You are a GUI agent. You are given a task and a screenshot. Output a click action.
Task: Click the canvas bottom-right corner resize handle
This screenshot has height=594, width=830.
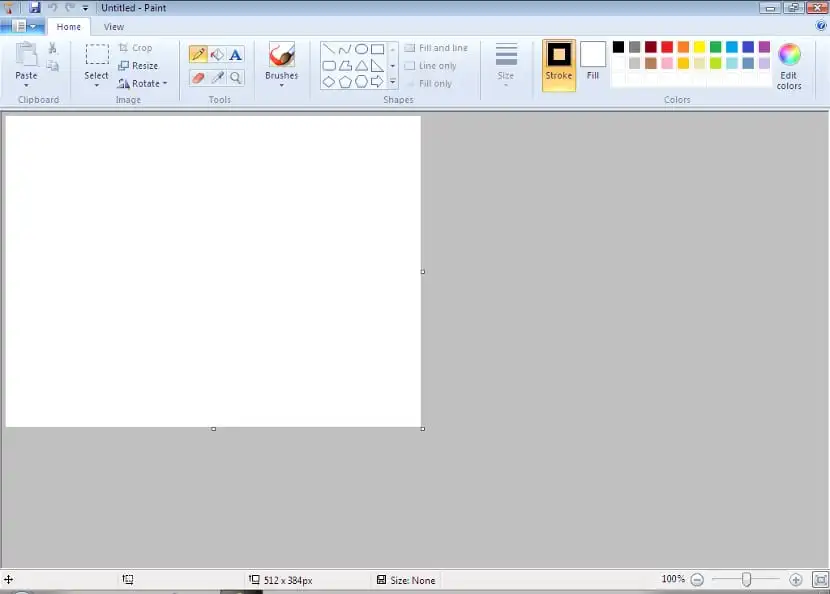coord(422,429)
